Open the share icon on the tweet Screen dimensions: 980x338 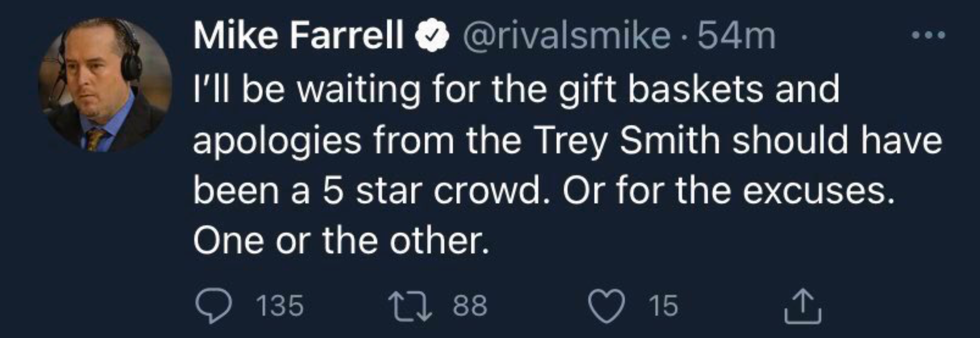[x=803, y=306]
